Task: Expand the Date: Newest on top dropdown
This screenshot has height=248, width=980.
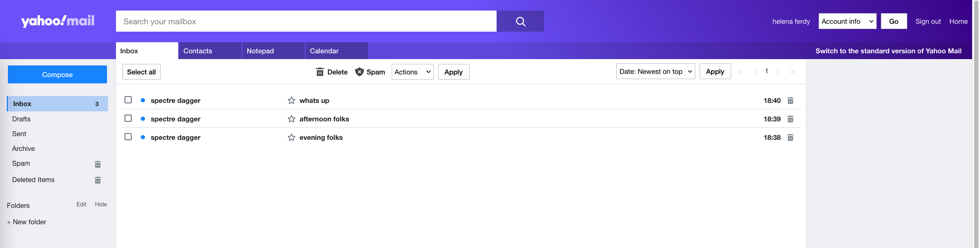Action: point(655,71)
